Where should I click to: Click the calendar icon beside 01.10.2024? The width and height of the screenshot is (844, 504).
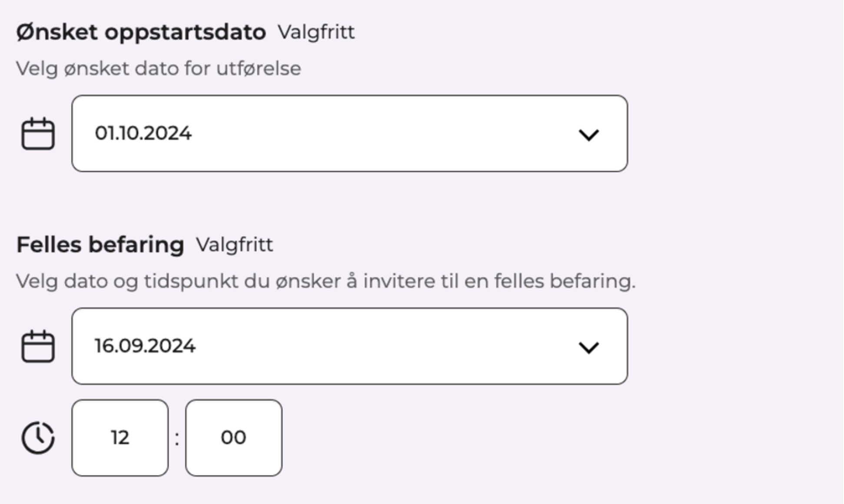click(x=38, y=133)
